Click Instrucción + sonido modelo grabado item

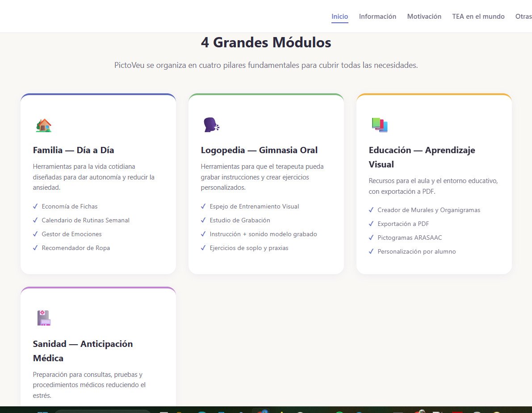[263, 234]
